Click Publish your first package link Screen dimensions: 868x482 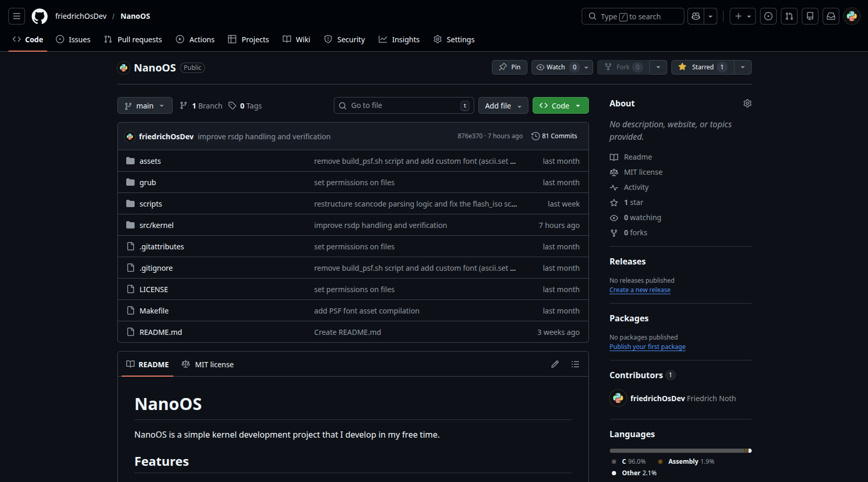647,347
